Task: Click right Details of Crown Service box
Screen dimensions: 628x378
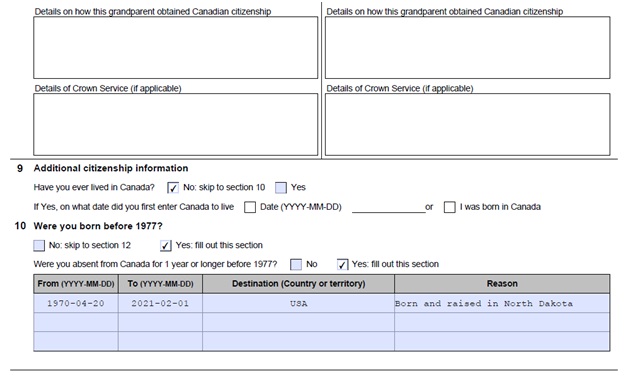Action: click(467, 125)
